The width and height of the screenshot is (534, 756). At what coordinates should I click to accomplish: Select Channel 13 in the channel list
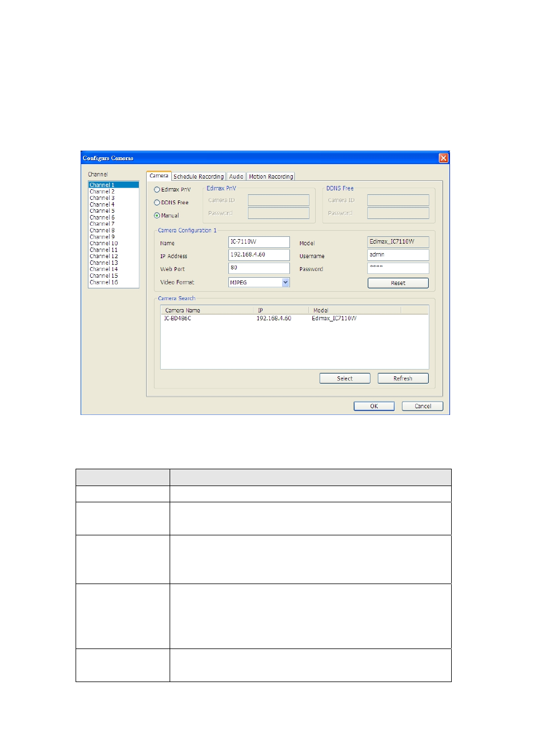point(114,263)
